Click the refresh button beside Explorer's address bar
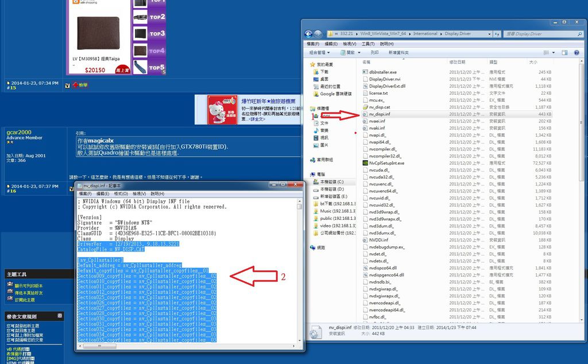The width and height of the screenshot is (588, 364). point(497,34)
